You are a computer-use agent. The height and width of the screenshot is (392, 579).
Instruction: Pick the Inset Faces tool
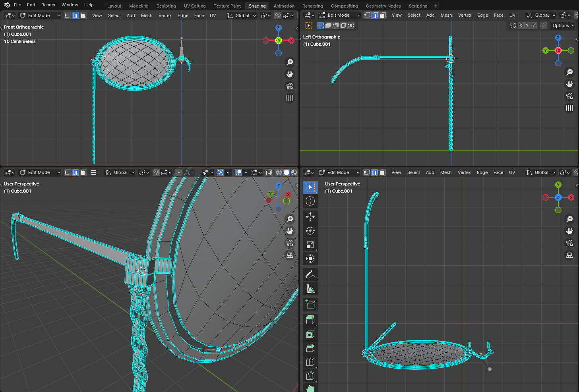[x=310, y=334]
